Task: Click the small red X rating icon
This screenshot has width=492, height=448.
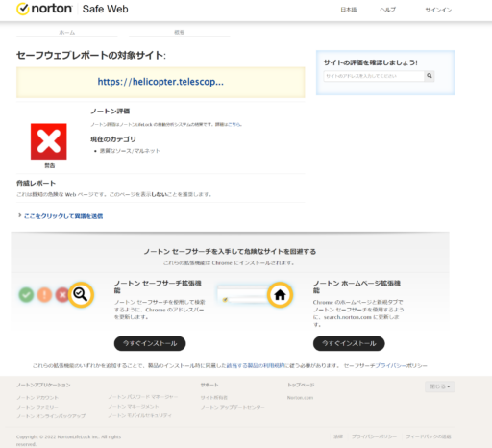Action: (x=62, y=295)
